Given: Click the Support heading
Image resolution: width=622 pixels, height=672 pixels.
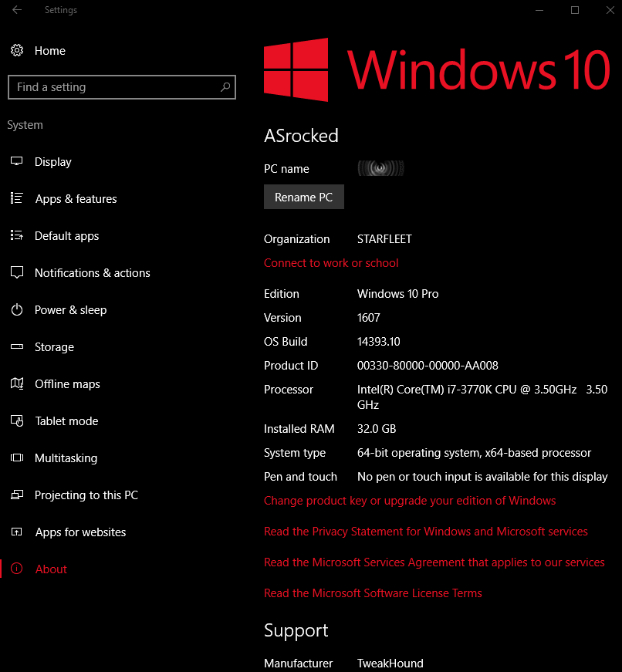Looking at the screenshot, I should [296, 631].
